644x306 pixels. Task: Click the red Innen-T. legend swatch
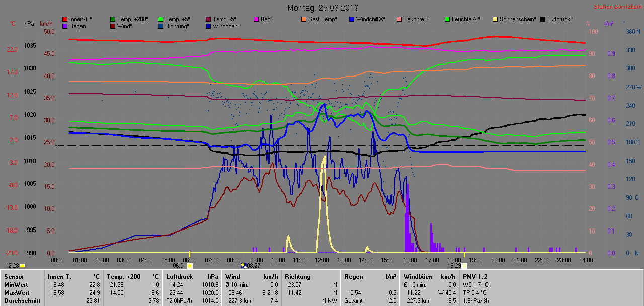(x=65, y=19)
